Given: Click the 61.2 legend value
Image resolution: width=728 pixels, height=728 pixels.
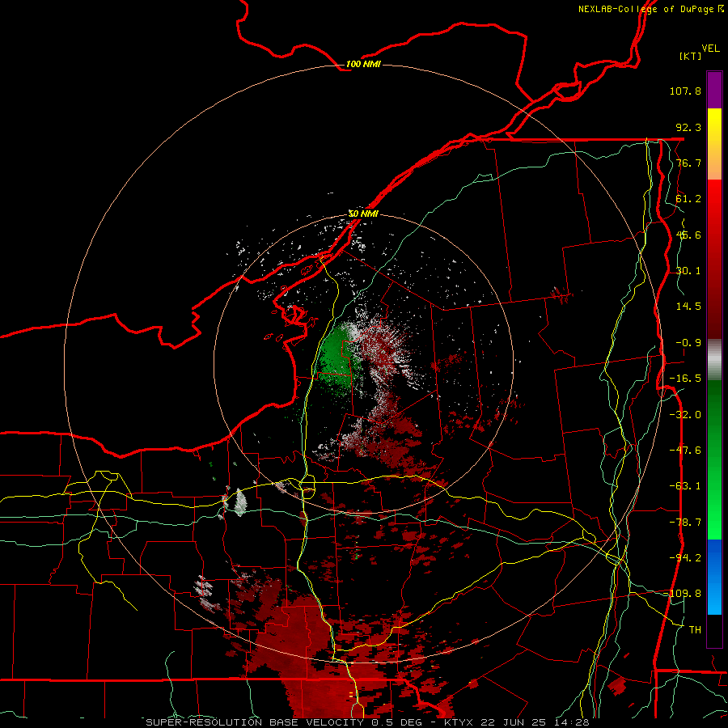Looking at the screenshot, I should click(x=688, y=199).
